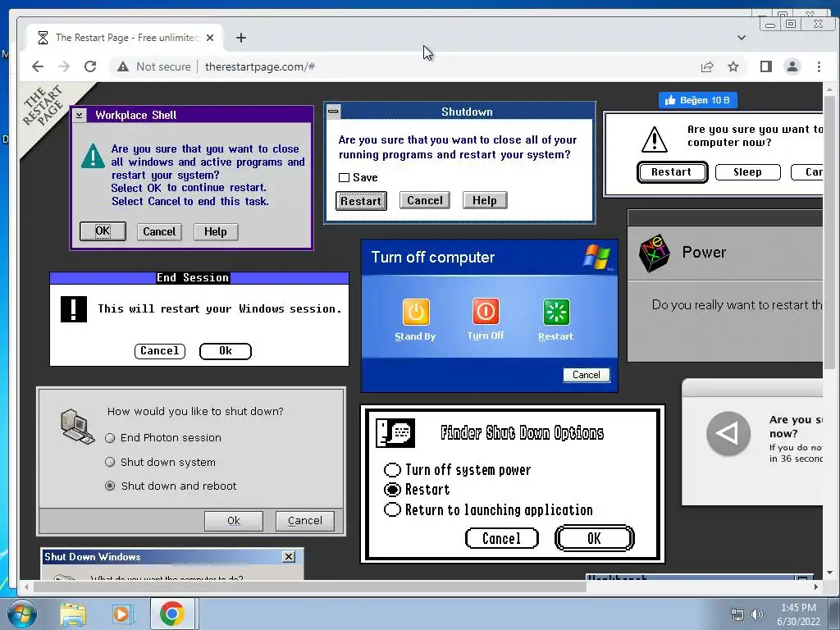Click Help in Workplace Shell dialog
Image resolution: width=840 pixels, height=630 pixels.
[216, 232]
